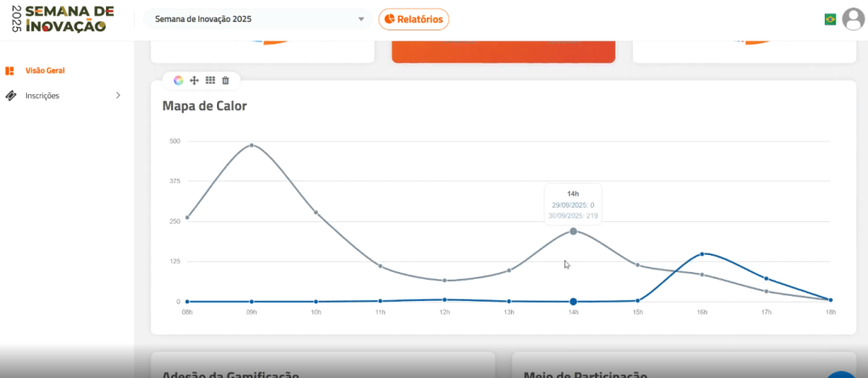Click the move widget arrows icon
This screenshot has width=868, height=378.
click(x=194, y=81)
